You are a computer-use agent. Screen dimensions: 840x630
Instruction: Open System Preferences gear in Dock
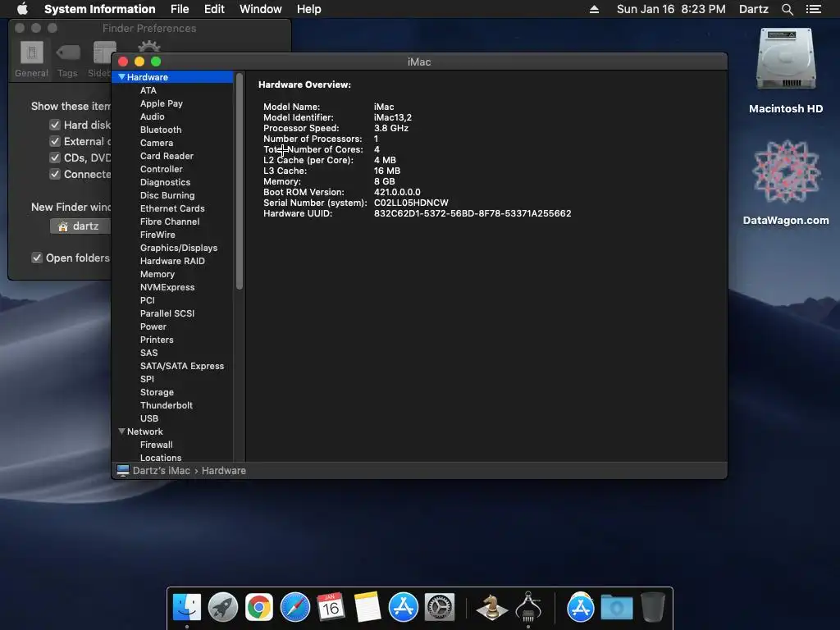pyautogui.click(x=440, y=608)
